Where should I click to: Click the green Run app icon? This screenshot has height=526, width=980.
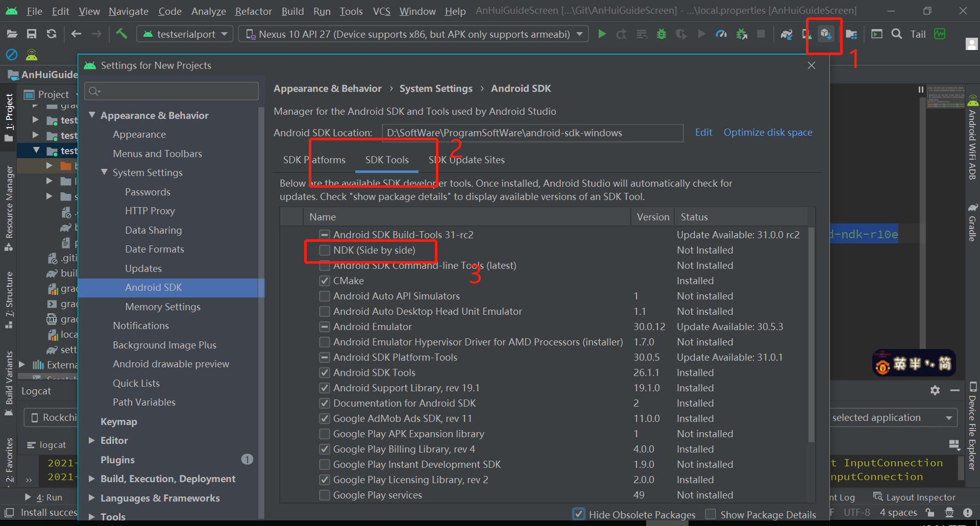(602, 34)
